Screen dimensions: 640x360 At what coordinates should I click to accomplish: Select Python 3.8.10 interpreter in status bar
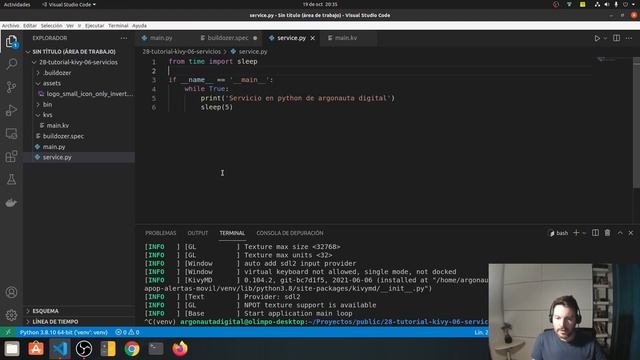pyautogui.click(x=64, y=332)
